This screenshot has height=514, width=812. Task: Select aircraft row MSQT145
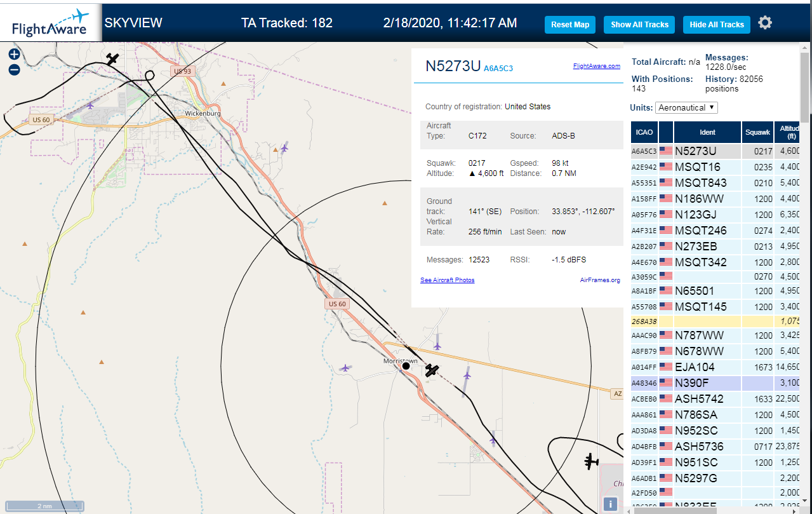point(715,308)
